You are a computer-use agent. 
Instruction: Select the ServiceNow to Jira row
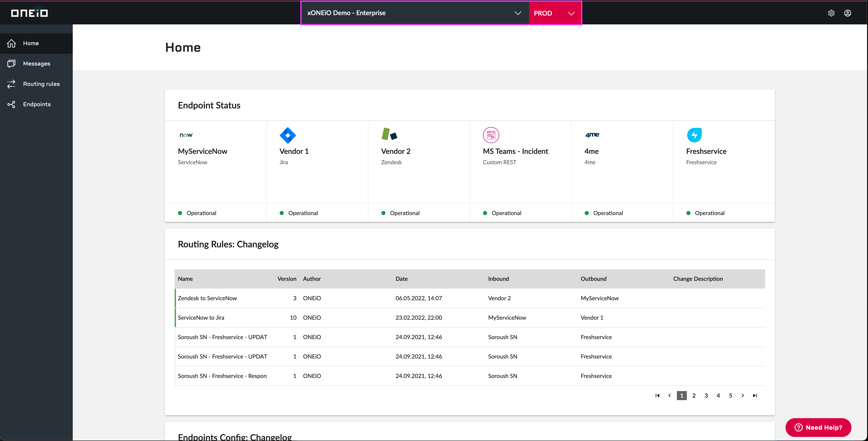coord(470,318)
